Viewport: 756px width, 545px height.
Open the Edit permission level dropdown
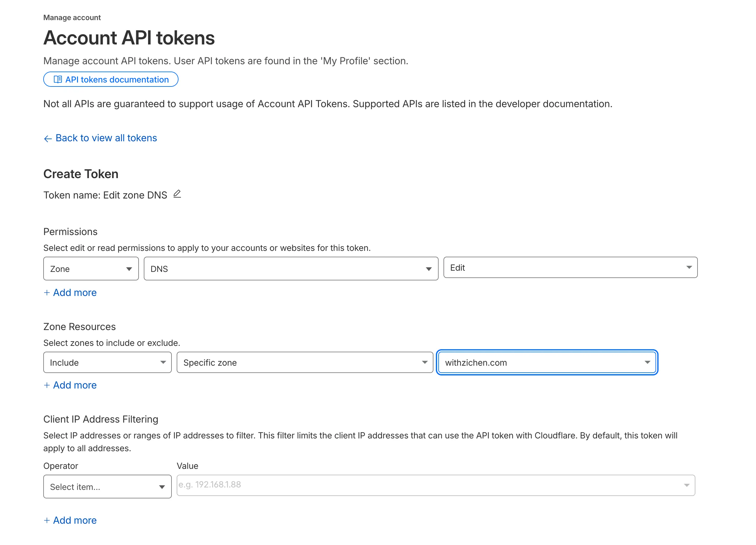[x=571, y=268]
